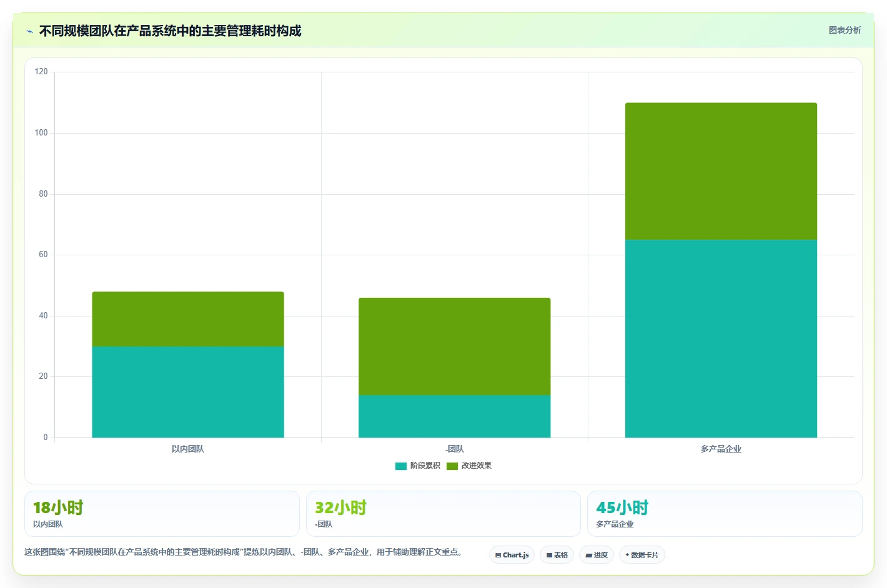Toggle the 阶段累积 legend entry
This screenshot has height=588, width=887.
point(418,466)
